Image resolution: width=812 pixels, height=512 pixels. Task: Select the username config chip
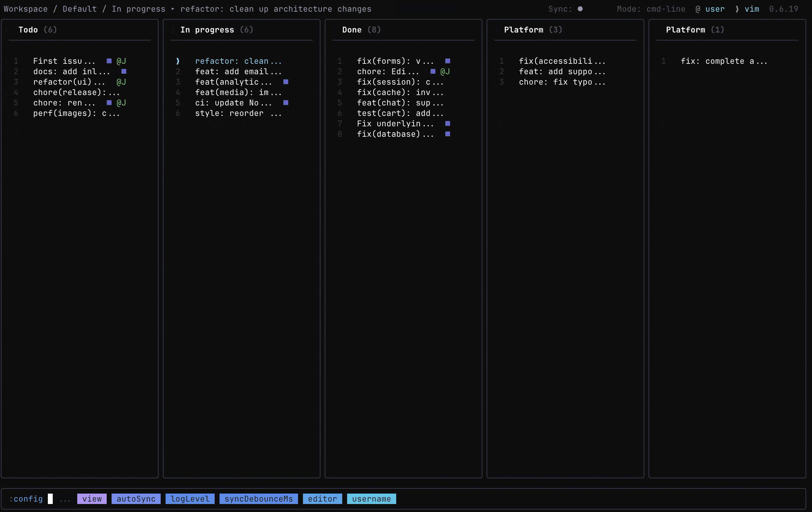[372, 499]
